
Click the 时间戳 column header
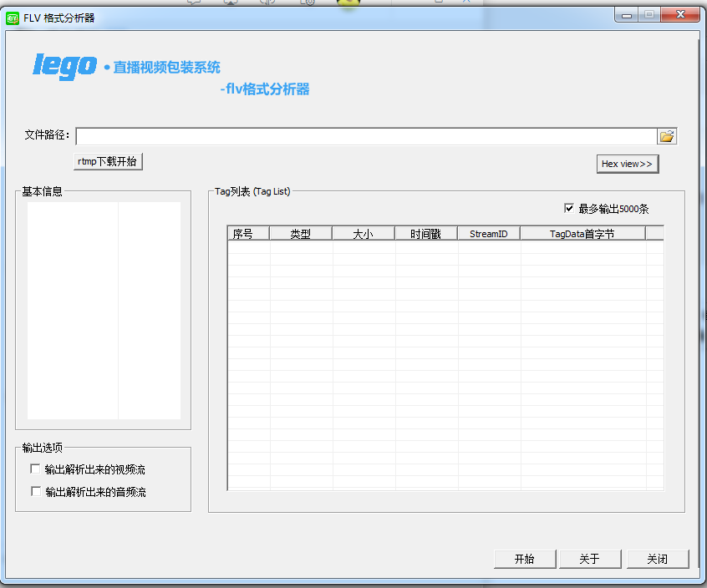click(x=425, y=233)
